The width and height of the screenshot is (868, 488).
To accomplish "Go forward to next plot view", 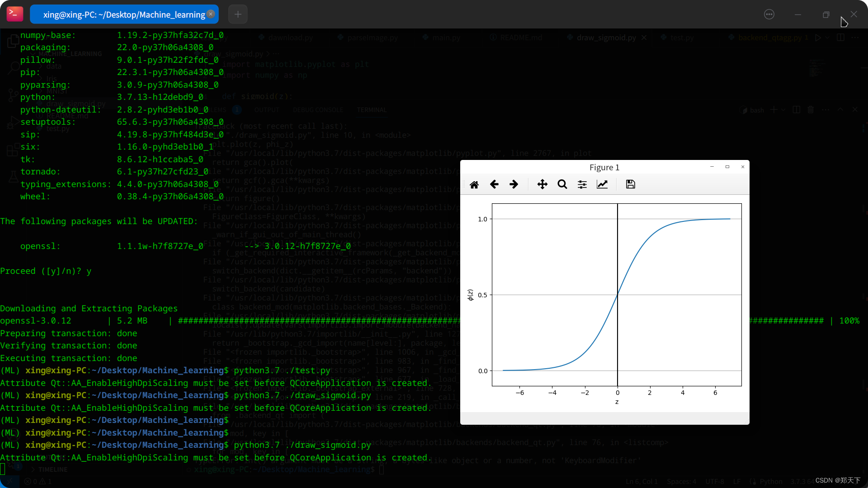I will (514, 184).
